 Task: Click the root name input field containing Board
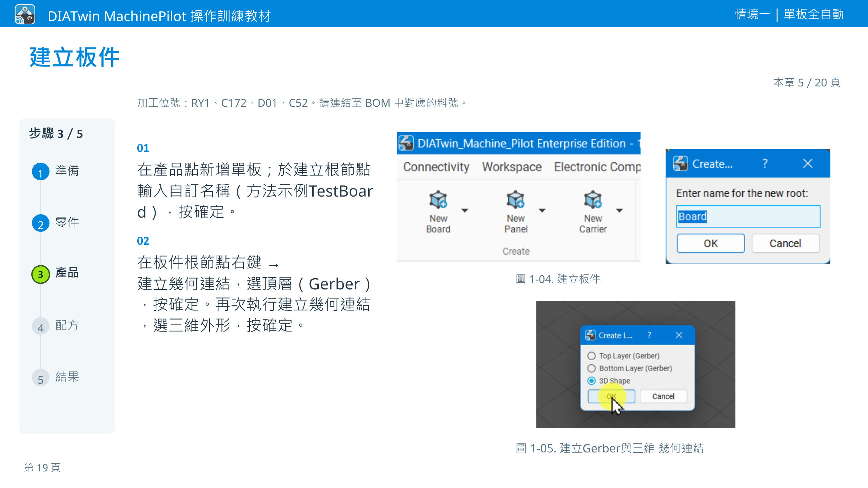748,216
